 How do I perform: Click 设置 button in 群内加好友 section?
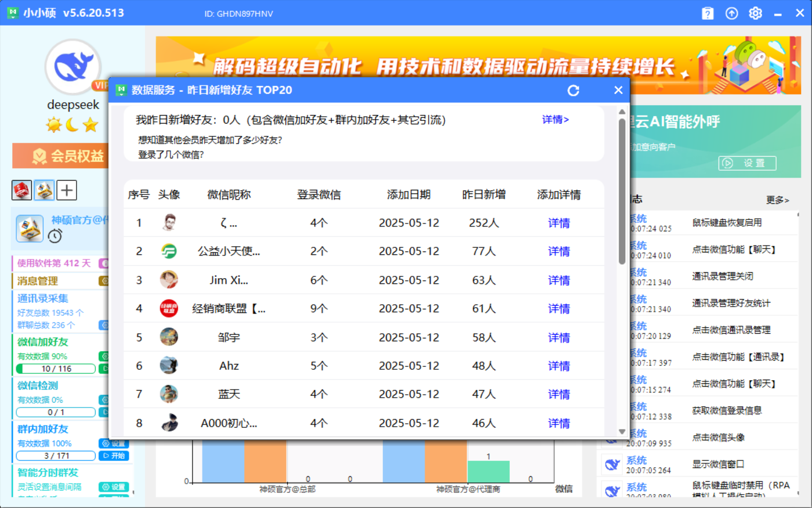coord(114,444)
